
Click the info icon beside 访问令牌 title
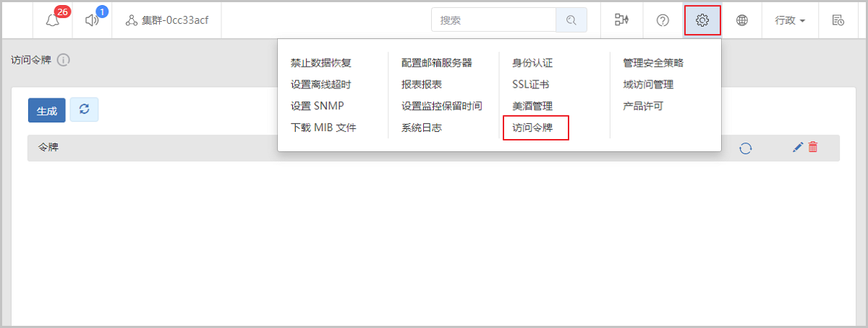(x=63, y=60)
